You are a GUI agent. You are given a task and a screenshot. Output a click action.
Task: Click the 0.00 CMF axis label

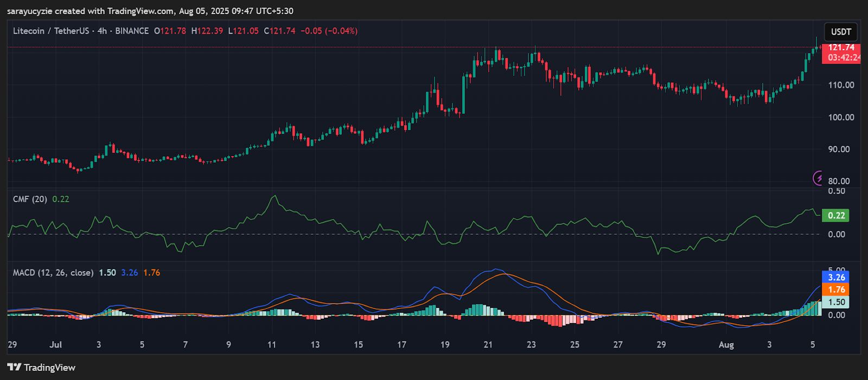click(x=837, y=234)
